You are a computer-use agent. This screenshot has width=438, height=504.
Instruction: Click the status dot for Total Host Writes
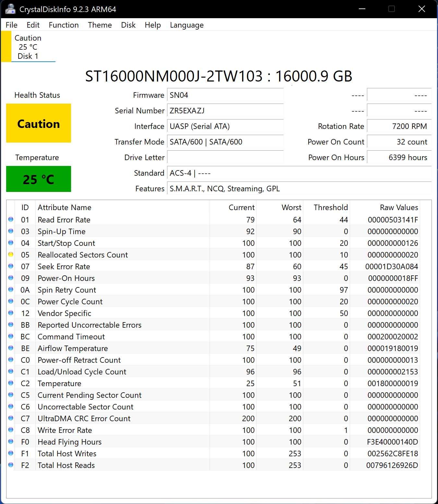point(11,453)
